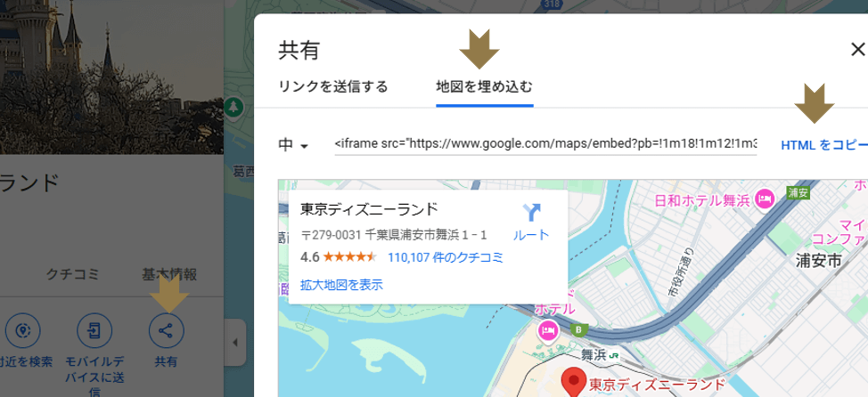
Task: Click red 東京ディズニーランド label beside pin
Action: pyautogui.click(x=657, y=384)
